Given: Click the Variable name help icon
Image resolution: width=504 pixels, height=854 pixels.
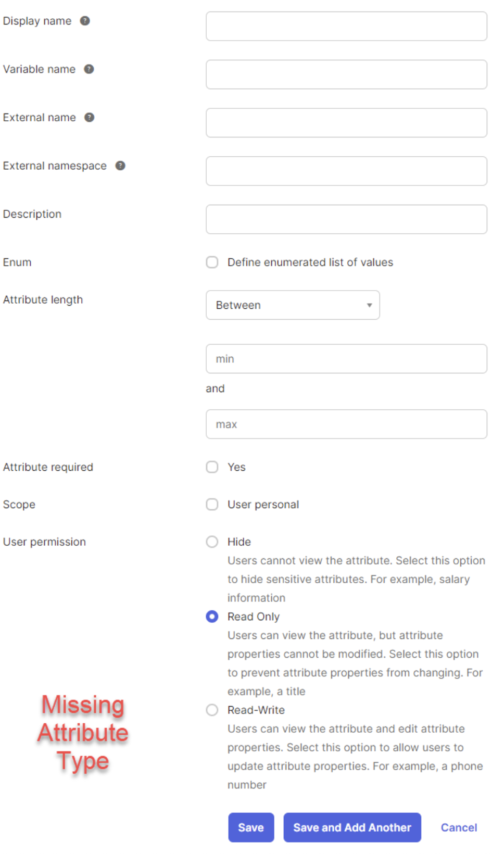Looking at the screenshot, I should coord(89,69).
